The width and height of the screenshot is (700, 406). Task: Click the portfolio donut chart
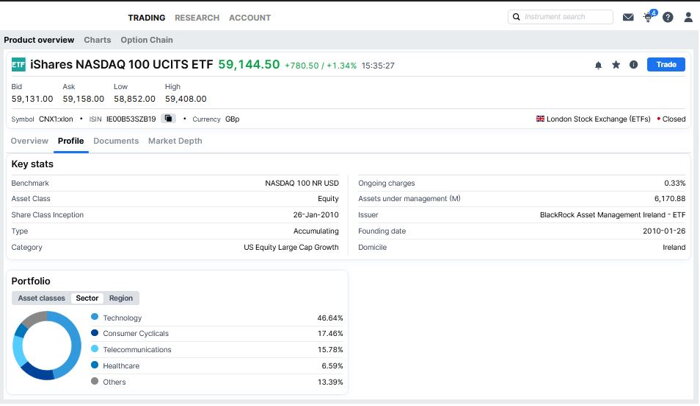47,346
